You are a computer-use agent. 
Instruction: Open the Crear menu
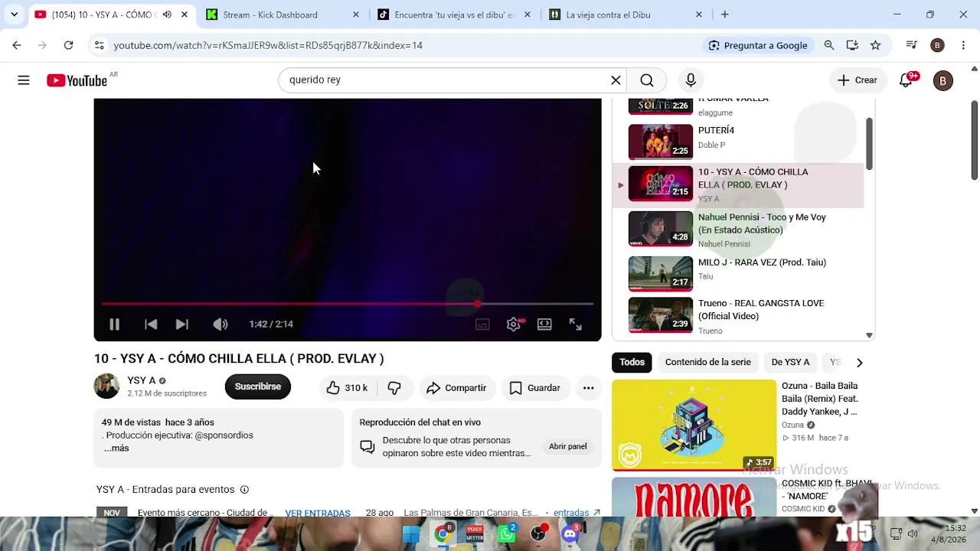click(x=857, y=80)
